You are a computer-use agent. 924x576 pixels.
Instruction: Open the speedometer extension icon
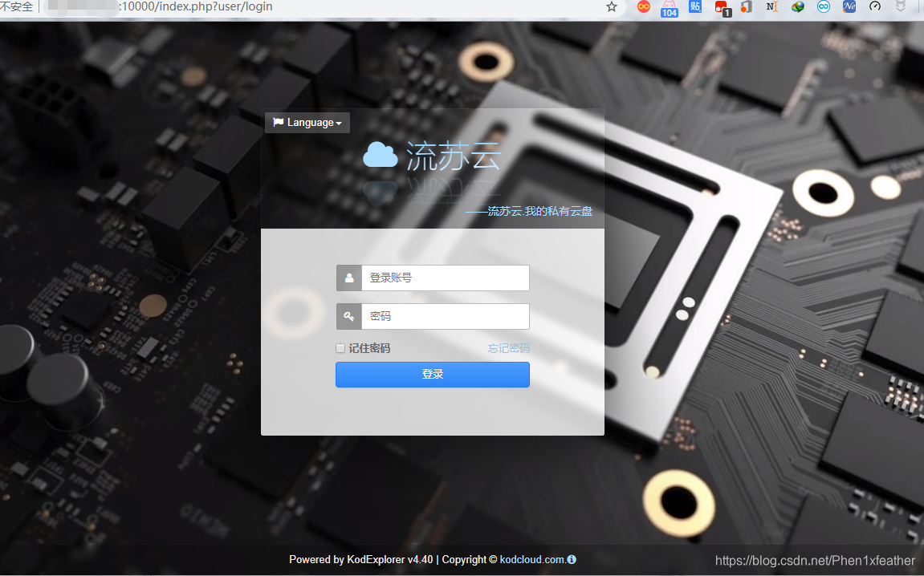[875, 6]
